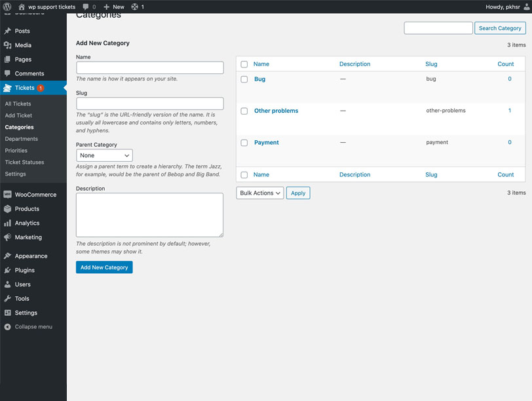This screenshot has width=532, height=401.
Task: Click Apply next to Bulk Actions
Action: click(298, 193)
